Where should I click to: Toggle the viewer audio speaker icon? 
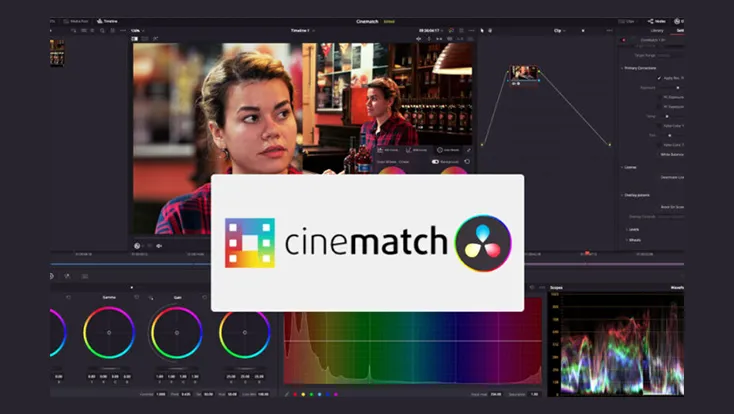click(x=159, y=245)
